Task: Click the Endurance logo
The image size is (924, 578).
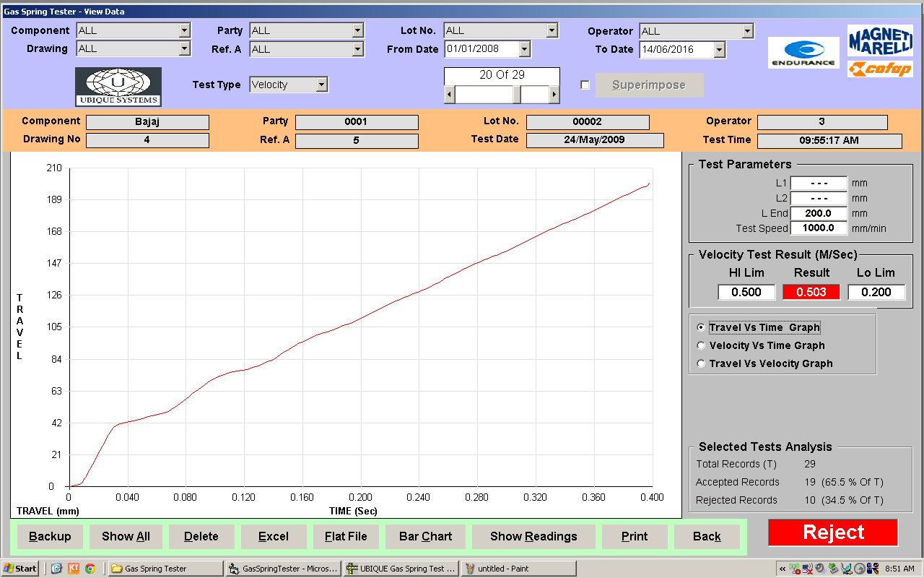Action: point(803,53)
